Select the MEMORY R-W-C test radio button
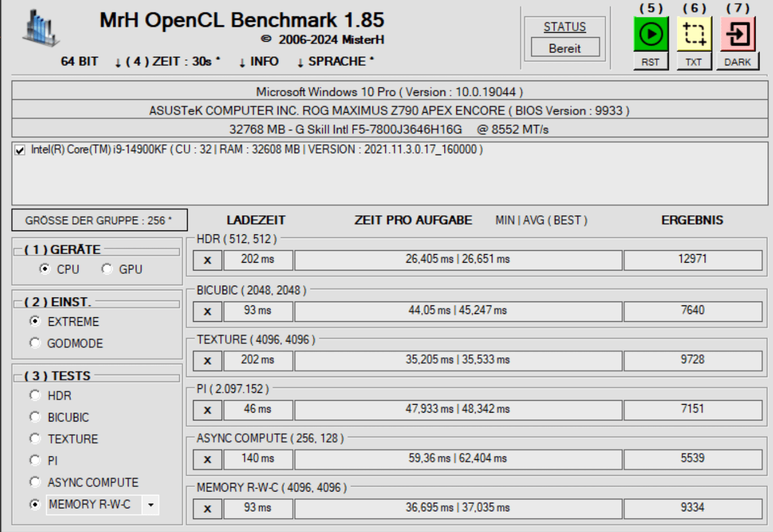Viewport: 773px width, 532px height. pyautogui.click(x=35, y=504)
